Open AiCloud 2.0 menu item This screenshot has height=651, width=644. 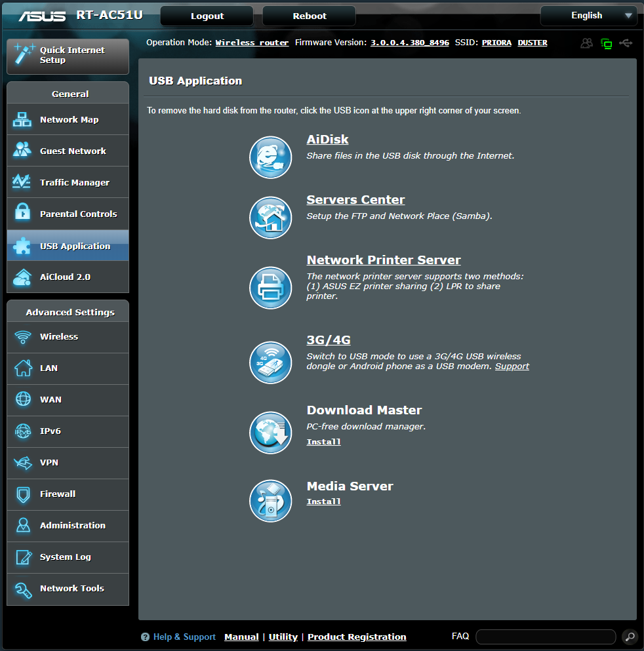coord(68,277)
